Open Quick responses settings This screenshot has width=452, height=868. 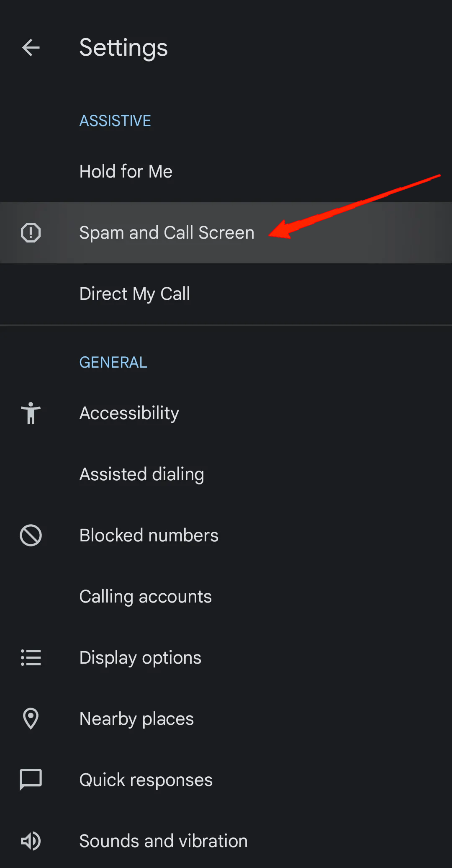pos(146,779)
